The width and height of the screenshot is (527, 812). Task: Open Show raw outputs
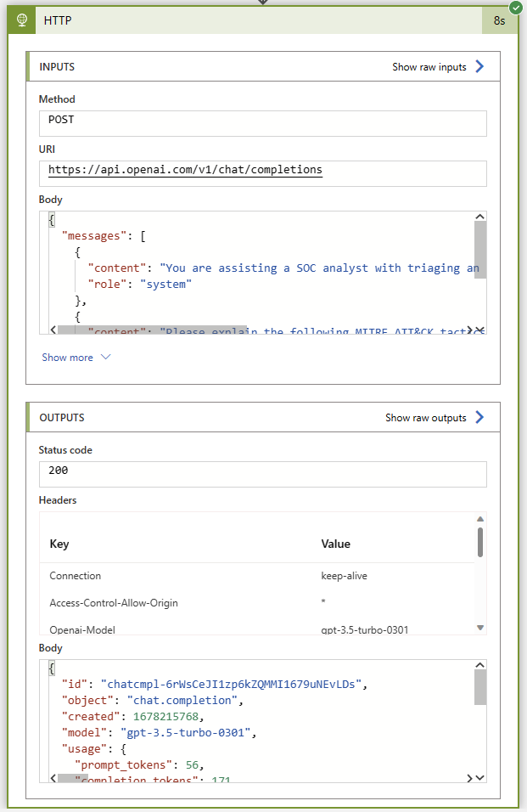426,417
